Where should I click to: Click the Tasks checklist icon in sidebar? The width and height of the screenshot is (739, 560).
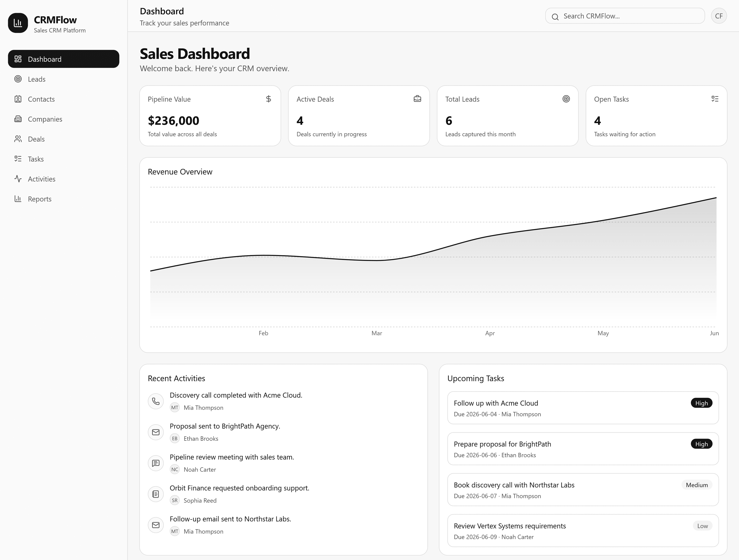(18, 159)
